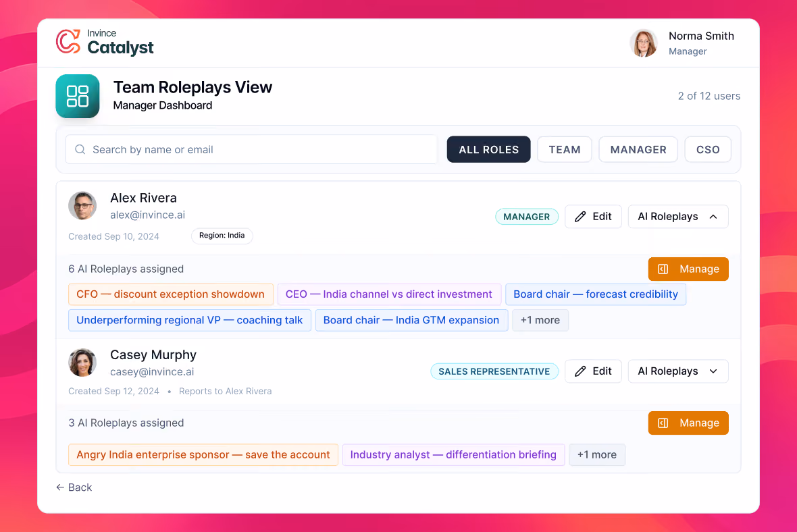Image resolution: width=797 pixels, height=532 pixels.
Task: Open Casey Murphy's avatar photo
Action: click(82, 363)
